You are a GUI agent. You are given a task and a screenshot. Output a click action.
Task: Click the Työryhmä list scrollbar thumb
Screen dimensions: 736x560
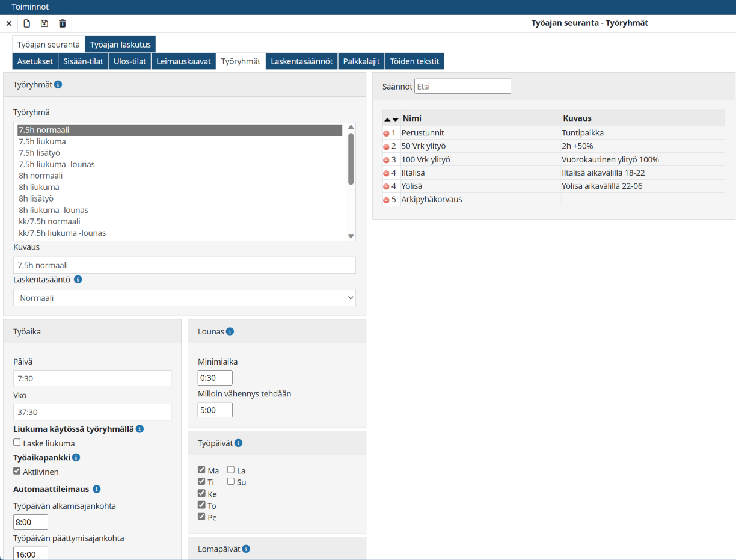coord(351,158)
